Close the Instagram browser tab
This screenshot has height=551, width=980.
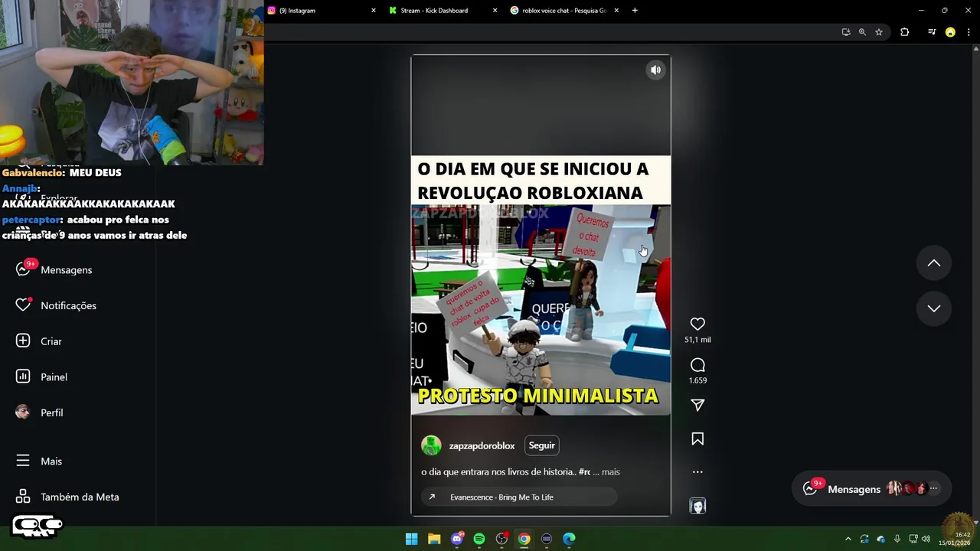click(x=374, y=11)
